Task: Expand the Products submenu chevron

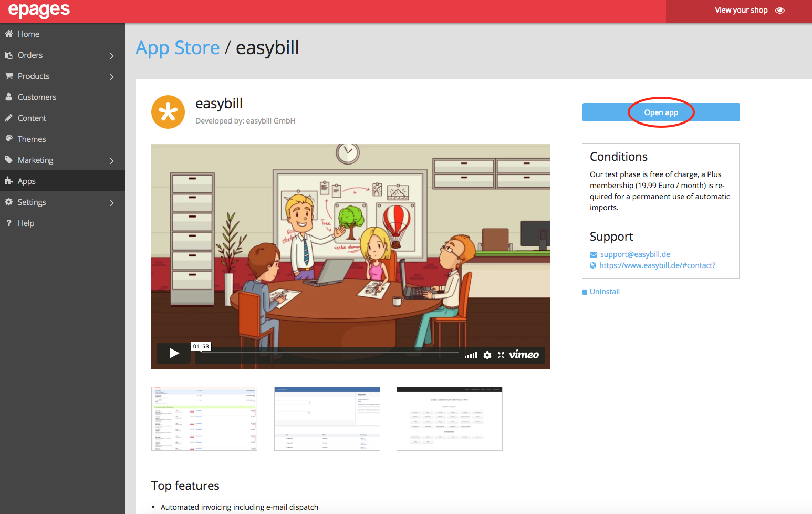Action: point(112,76)
